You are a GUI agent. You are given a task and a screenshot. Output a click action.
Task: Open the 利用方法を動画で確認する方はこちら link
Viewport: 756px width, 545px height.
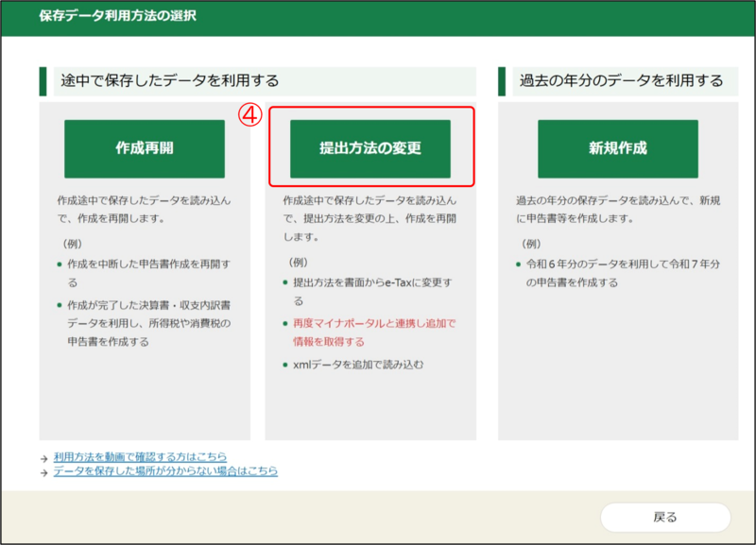(x=140, y=457)
